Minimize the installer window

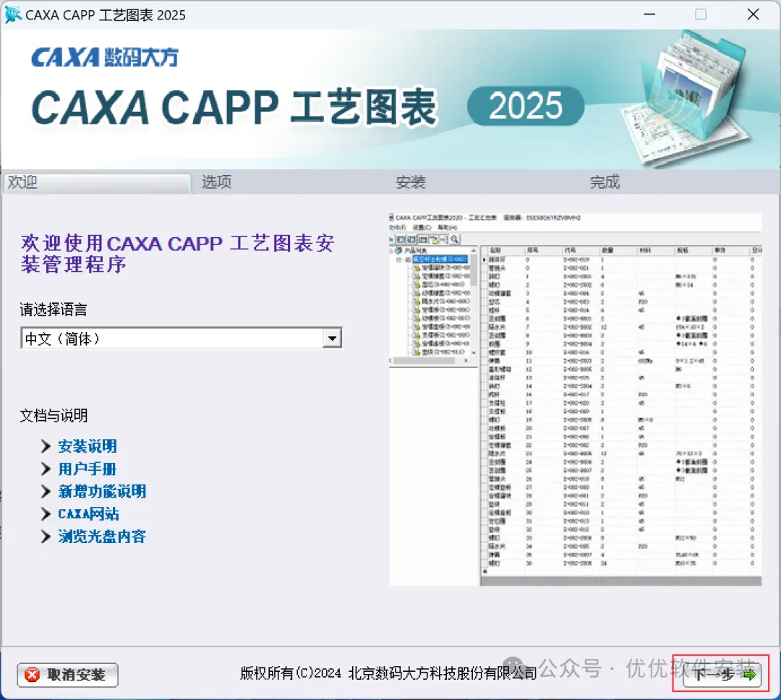649,14
